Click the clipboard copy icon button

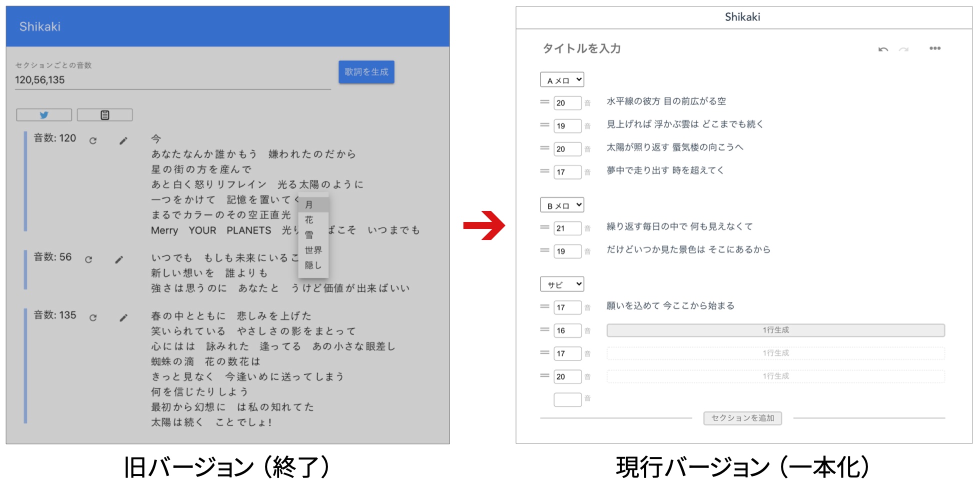pos(104,115)
